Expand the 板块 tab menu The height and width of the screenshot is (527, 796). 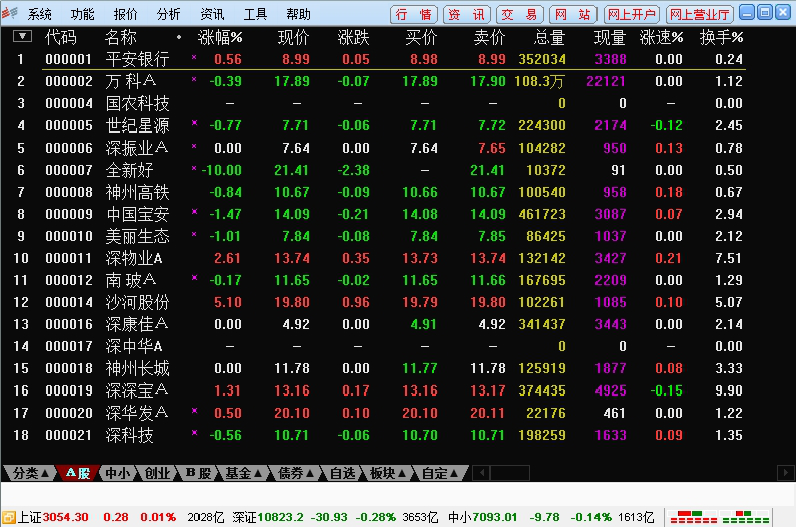click(x=387, y=473)
